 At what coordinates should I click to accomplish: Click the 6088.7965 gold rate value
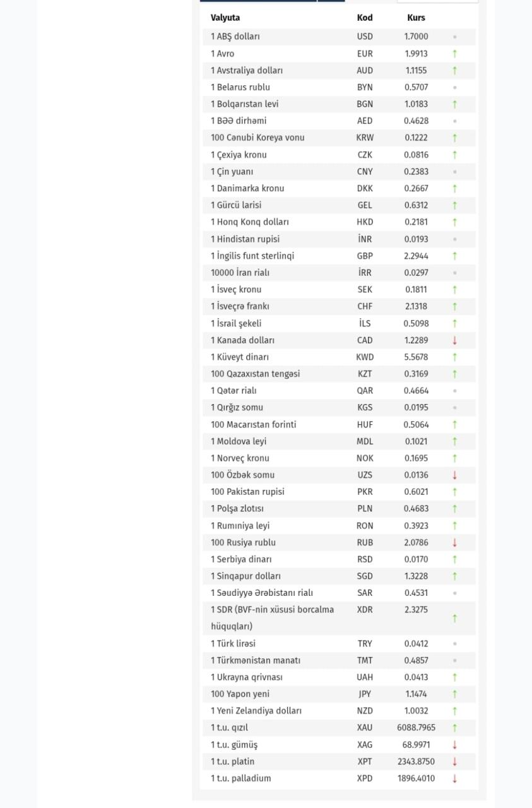(x=416, y=728)
